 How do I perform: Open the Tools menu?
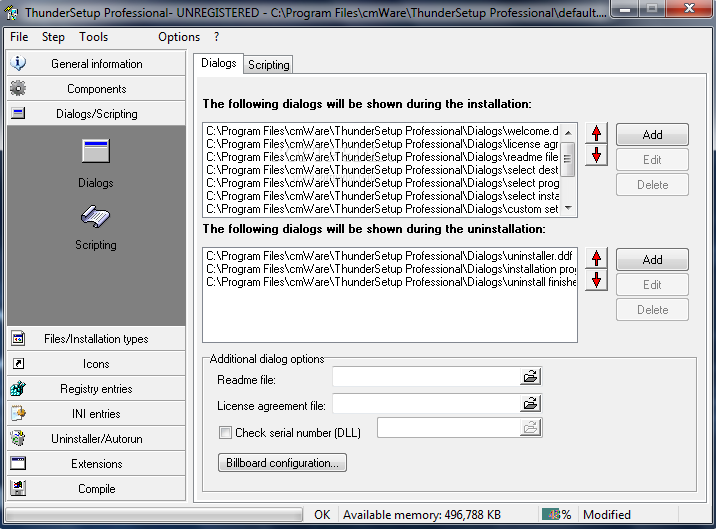(94, 37)
